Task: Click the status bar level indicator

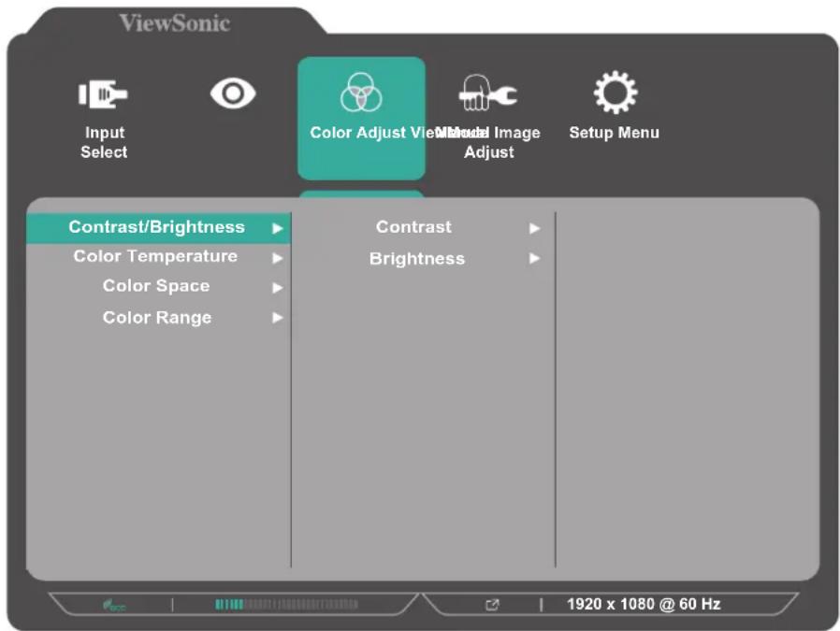Action: [x=286, y=605]
